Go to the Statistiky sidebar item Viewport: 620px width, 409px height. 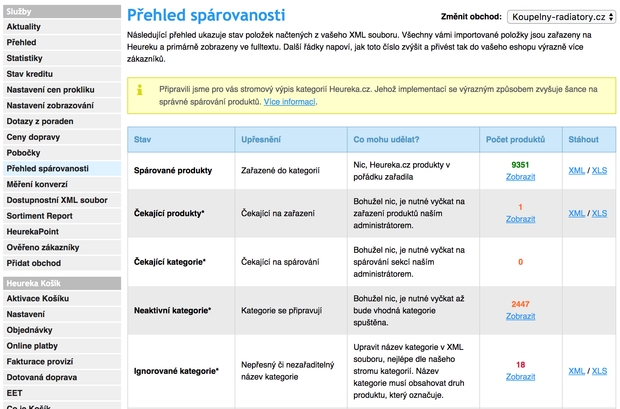pyautogui.click(x=25, y=59)
